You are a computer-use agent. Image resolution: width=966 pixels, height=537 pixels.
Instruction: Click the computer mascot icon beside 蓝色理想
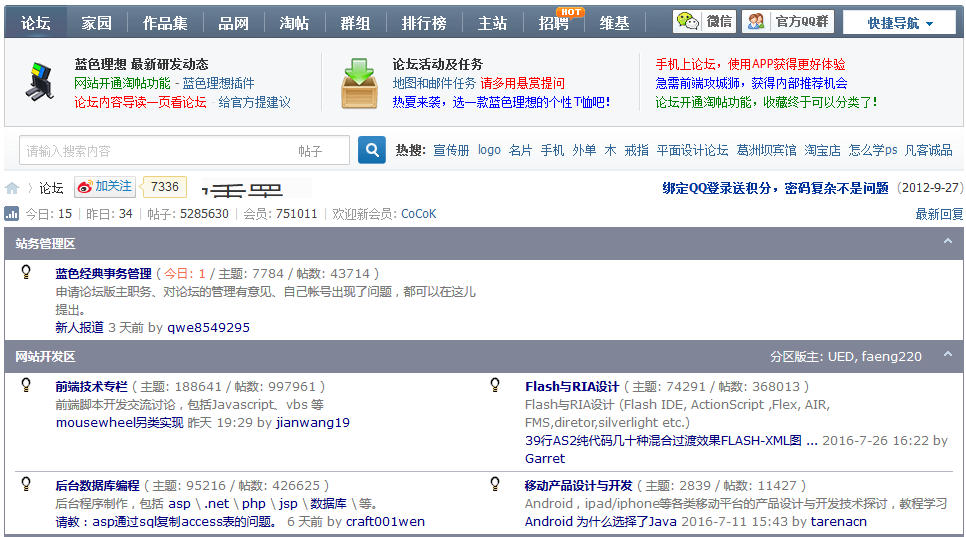click(x=39, y=82)
